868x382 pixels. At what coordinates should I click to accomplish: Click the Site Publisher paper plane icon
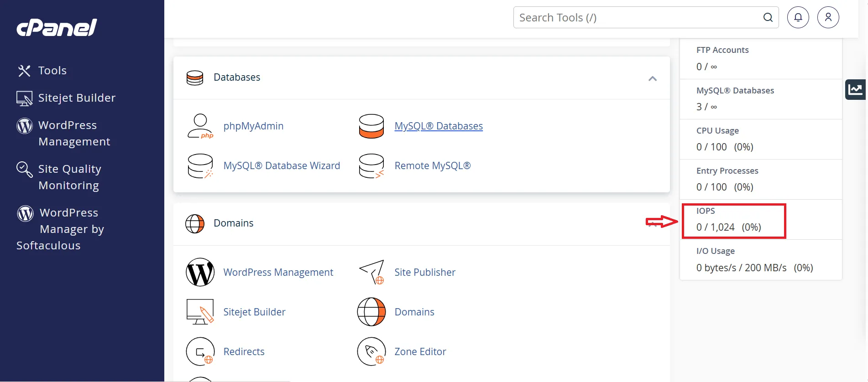point(371,272)
